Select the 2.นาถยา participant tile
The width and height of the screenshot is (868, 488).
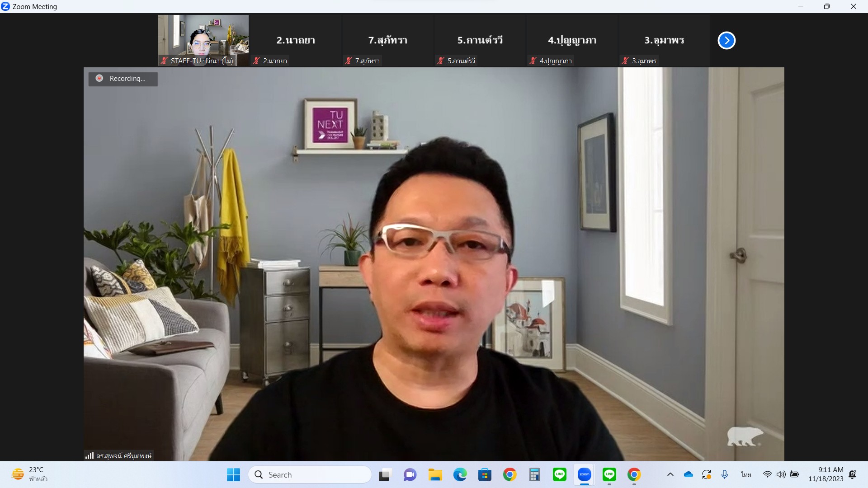296,41
